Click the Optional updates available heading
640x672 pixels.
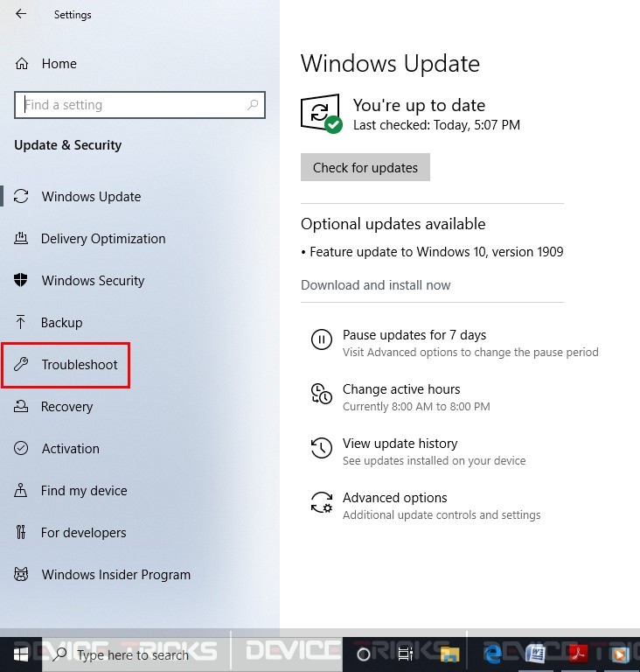pos(393,224)
